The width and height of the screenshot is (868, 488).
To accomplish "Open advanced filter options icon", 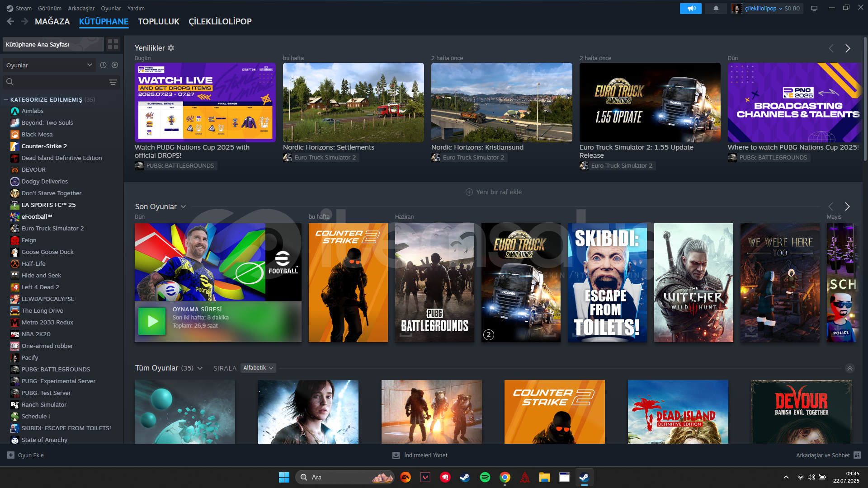I will coord(113,82).
